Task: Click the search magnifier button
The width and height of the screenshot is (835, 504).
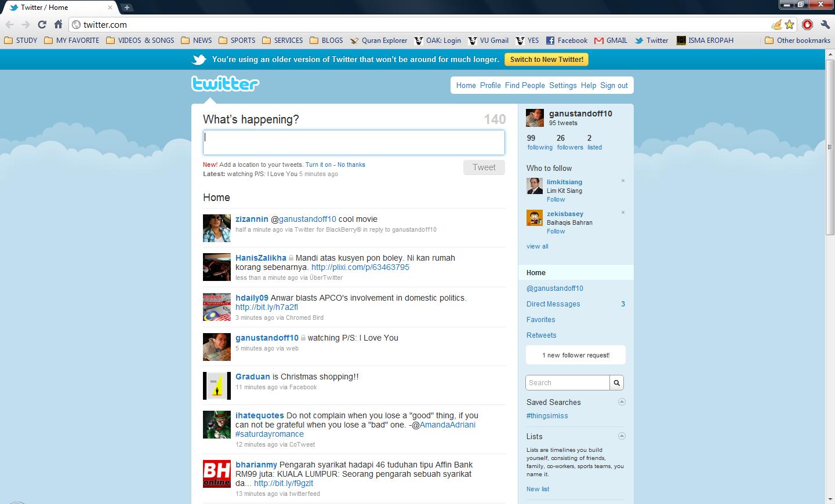Action: [x=617, y=383]
